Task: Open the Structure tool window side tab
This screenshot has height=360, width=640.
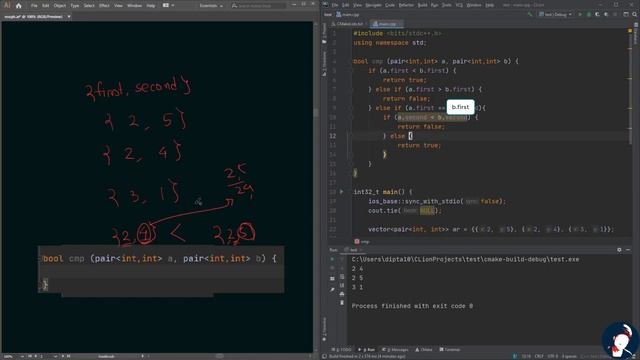Action: pyautogui.click(x=324, y=63)
